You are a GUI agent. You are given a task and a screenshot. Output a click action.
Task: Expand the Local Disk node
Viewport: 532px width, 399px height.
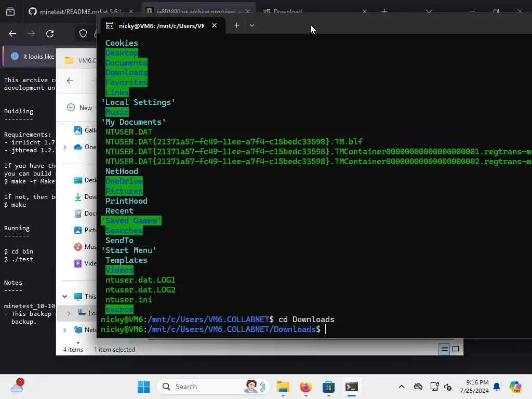(69, 313)
